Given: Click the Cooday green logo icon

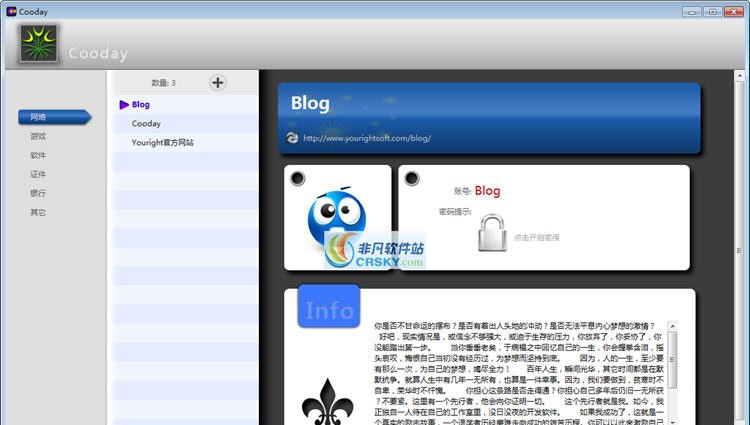Looking at the screenshot, I should (x=39, y=44).
